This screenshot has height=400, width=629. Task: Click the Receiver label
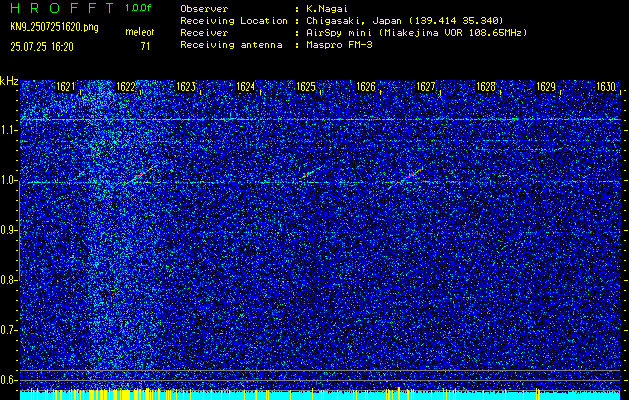tap(204, 33)
